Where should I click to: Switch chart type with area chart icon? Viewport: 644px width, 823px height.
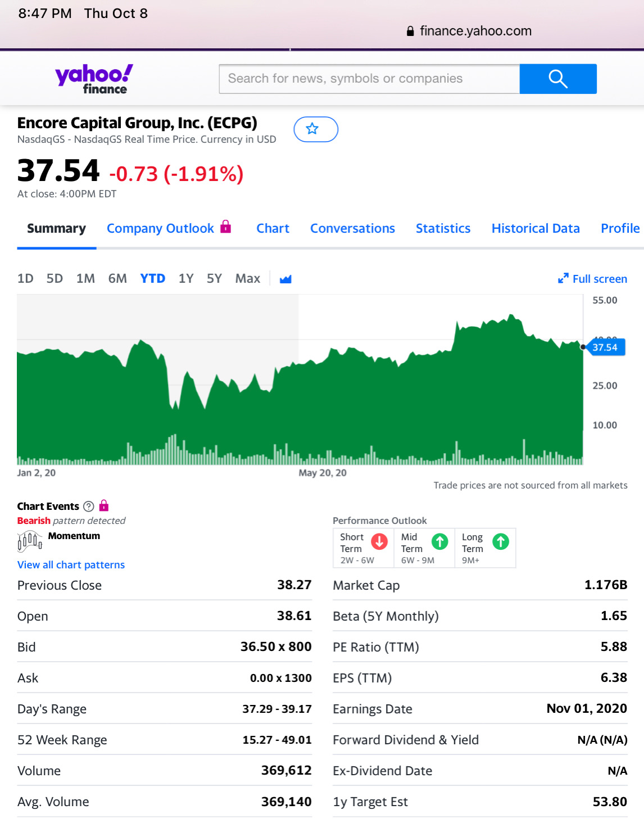click(285, 279)
